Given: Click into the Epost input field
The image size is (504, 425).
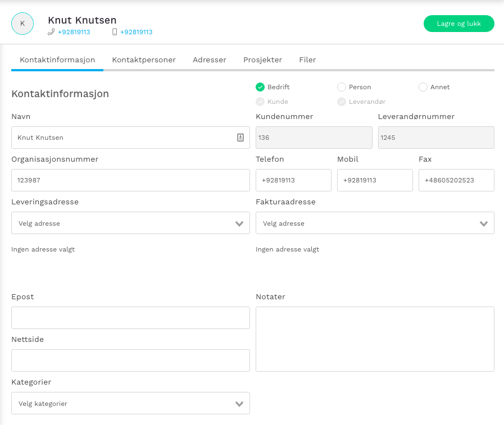Looking at the screenshot, I should [x=130, y=318].
